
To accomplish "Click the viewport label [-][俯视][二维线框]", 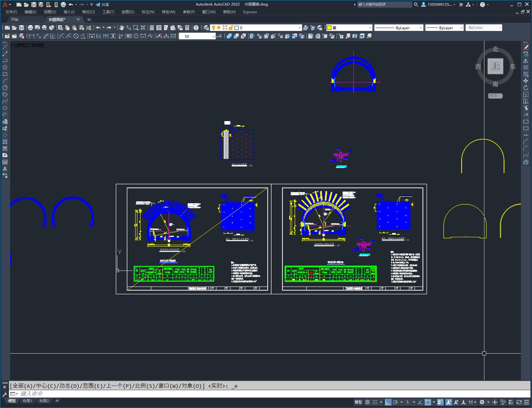I will click(x=28, y=45).
